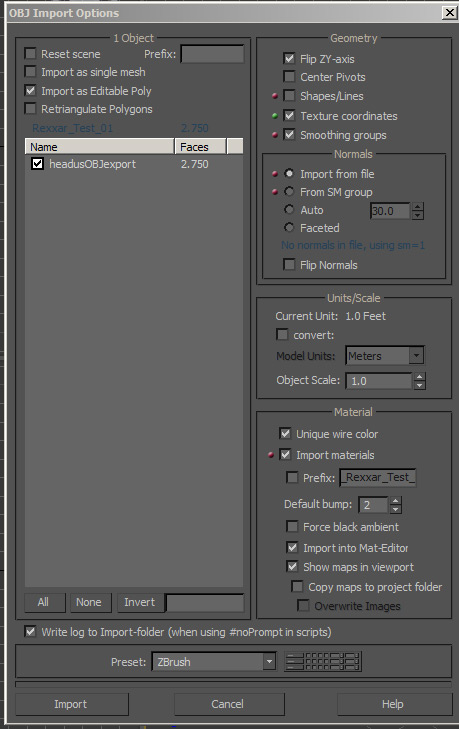The image size is (459, 729).
Task: Click the red indicator beside Smoothing groups
Action: 275,135
